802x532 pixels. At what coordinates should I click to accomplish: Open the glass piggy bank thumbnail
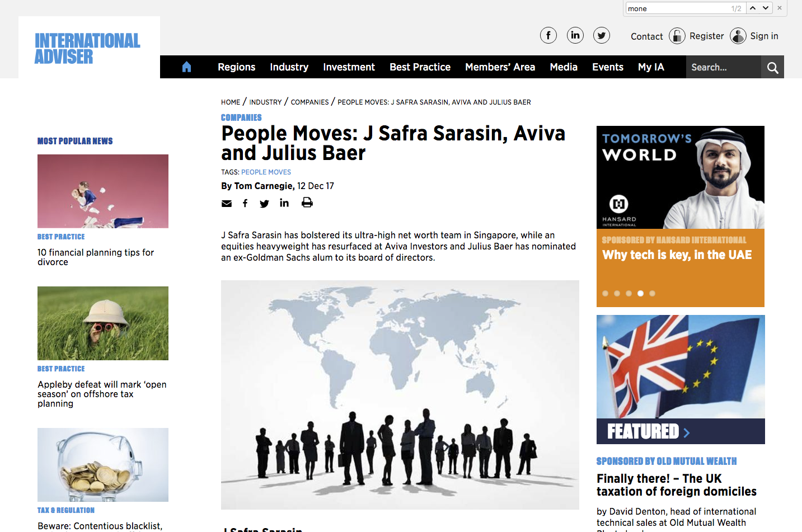[103, 465]
